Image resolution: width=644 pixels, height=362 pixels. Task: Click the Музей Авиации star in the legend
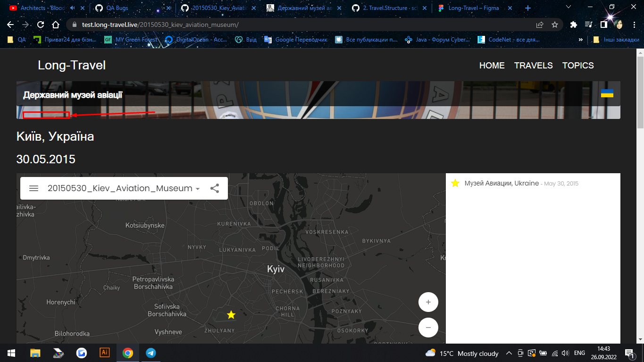coord(455,183)
